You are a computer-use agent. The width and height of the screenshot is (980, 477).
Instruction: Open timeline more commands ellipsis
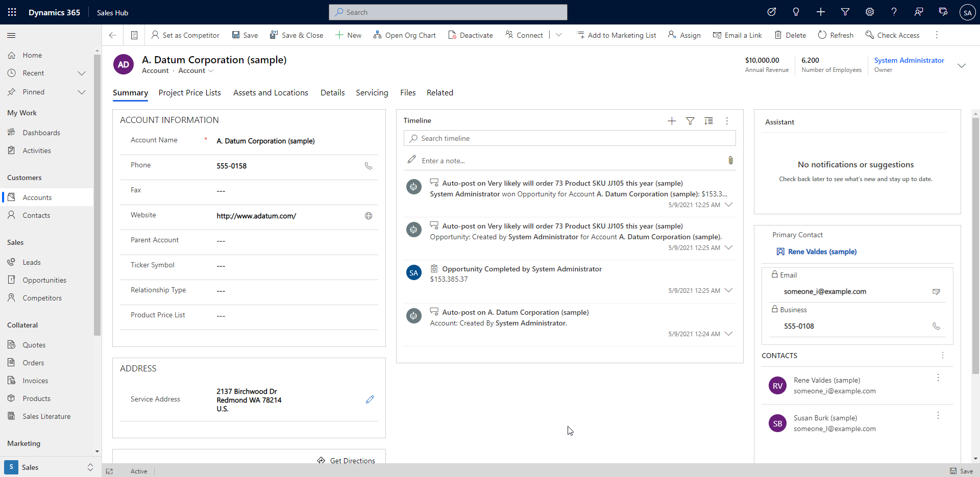[727, 121]
